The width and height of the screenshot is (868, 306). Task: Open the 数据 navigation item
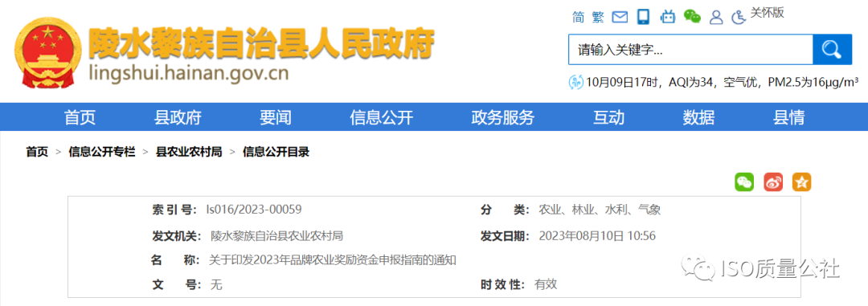pos(698,117)
